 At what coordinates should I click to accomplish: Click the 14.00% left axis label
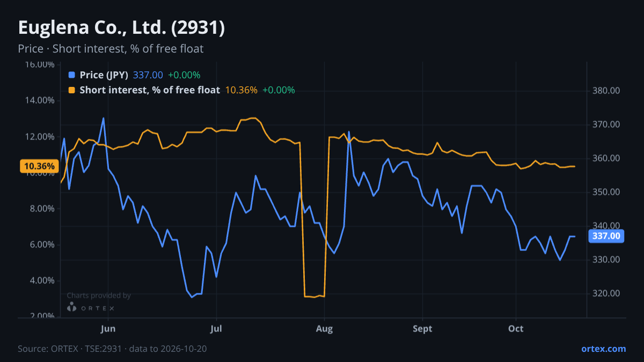pyautogui.click(x=40, y=100)
